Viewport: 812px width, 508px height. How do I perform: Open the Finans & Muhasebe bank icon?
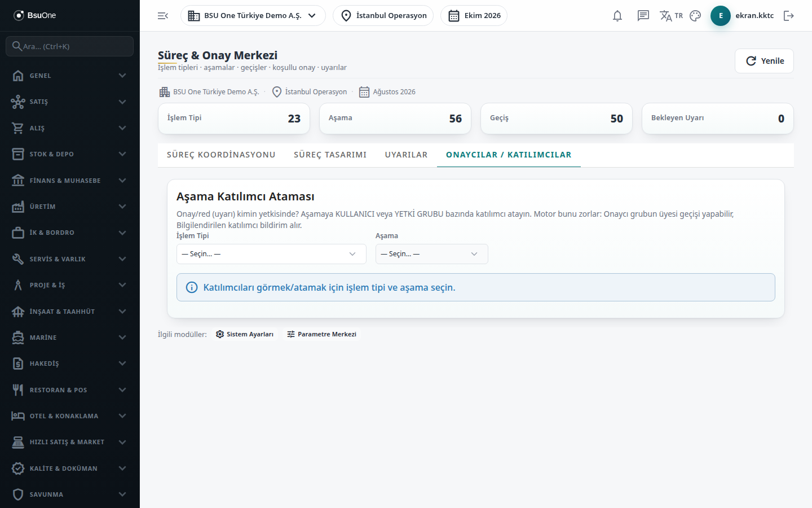point(18,181)
